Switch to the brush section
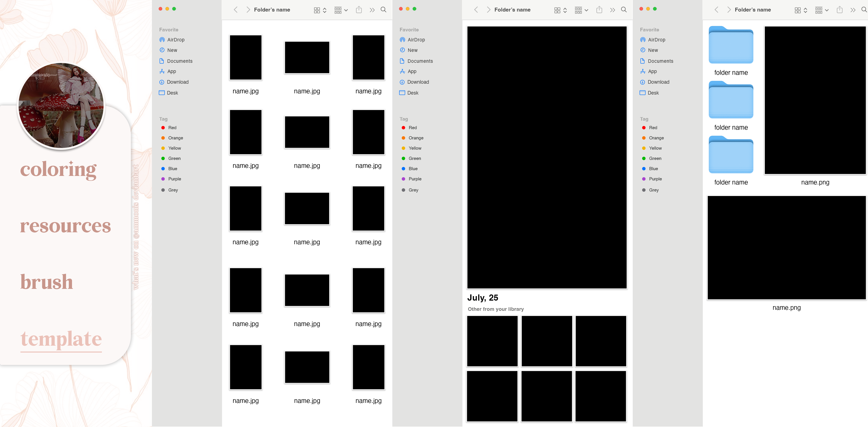The width and height of the screenshot is (868, 427). pos(47,282)
